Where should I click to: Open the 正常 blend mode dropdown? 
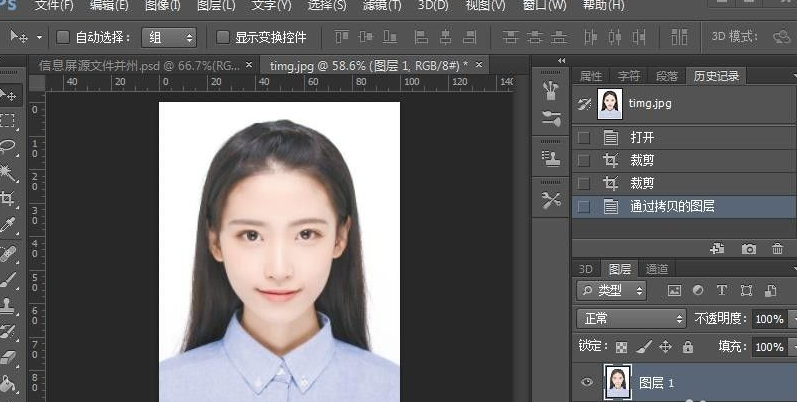tap(631, 319)
